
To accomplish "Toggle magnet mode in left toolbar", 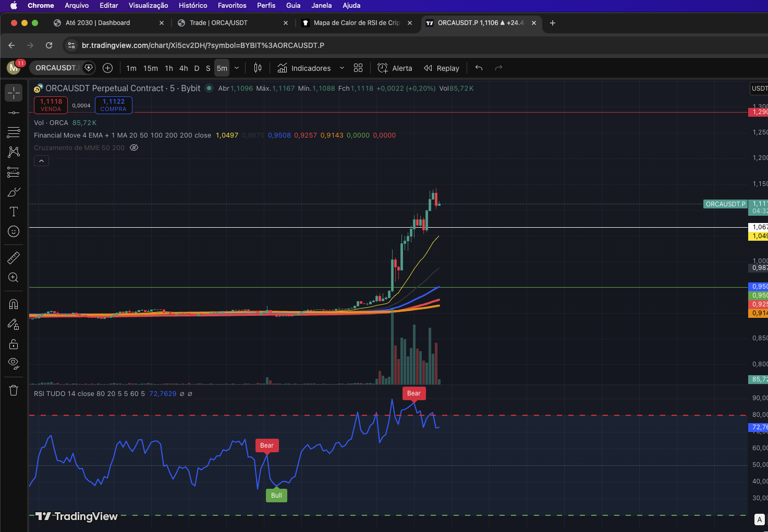I will click(x=14, y=304).
